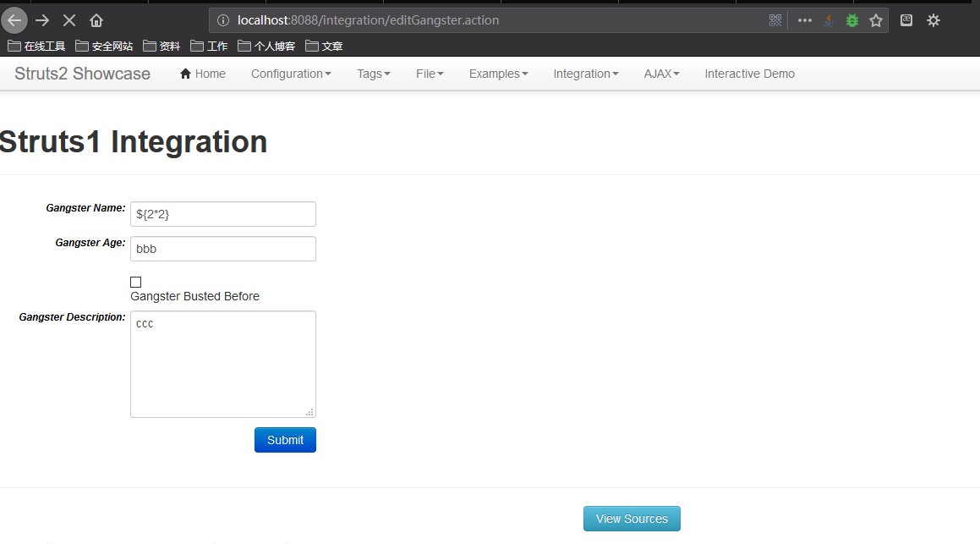Go to Home in the navbar
980x544 pixels.
pyautogui.click(x=202, y=74)
